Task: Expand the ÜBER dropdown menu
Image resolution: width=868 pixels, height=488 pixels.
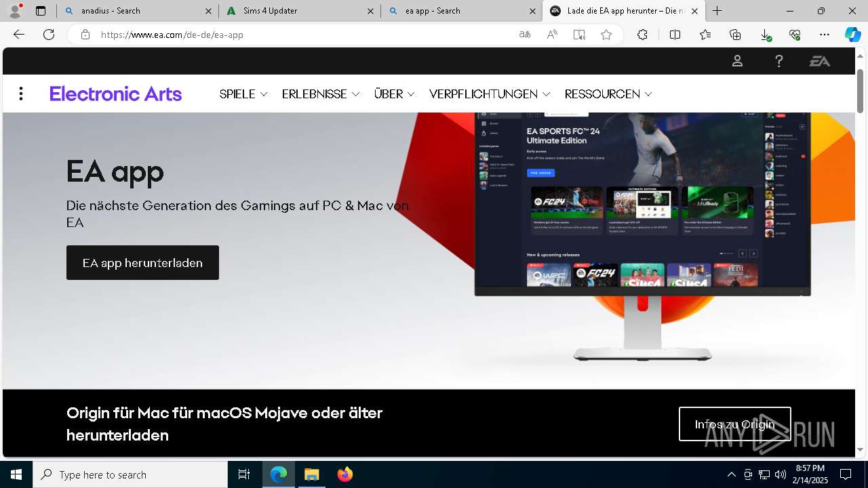Action: point(395,94)
